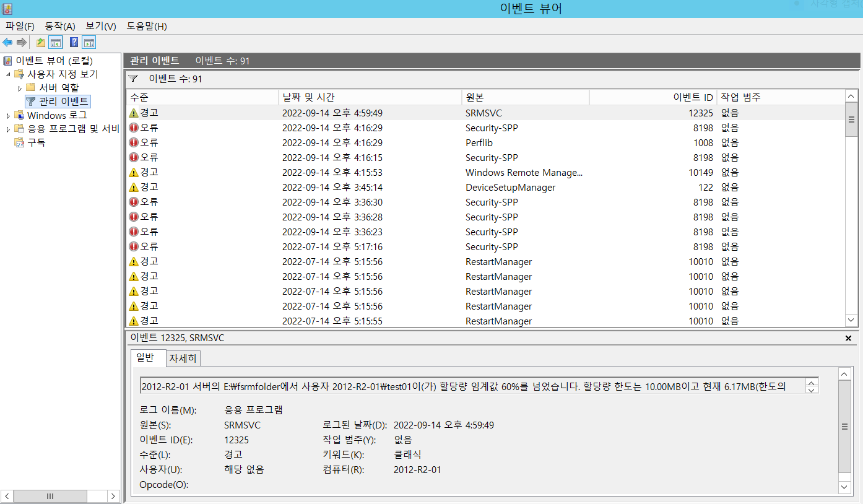This screenshot has width=863, height=504.
Task: Click the 키워드 value 클래식
Action: pos(407,454)
